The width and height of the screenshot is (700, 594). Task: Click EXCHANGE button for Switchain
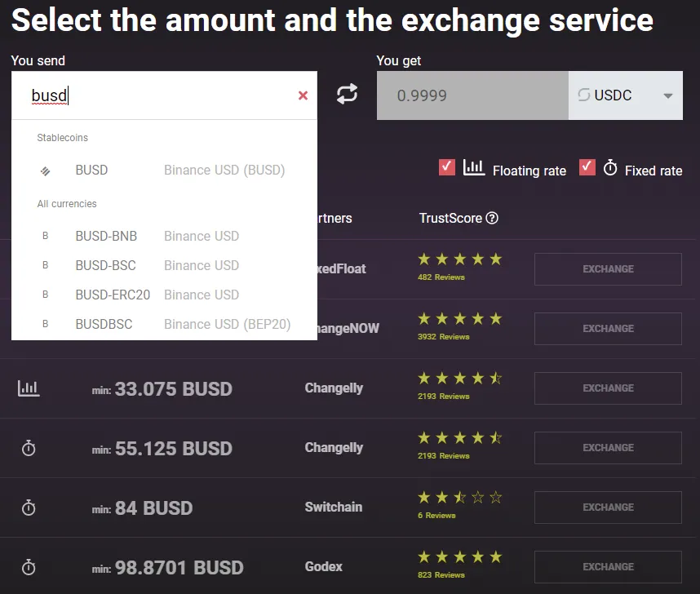tap(608, 508)
